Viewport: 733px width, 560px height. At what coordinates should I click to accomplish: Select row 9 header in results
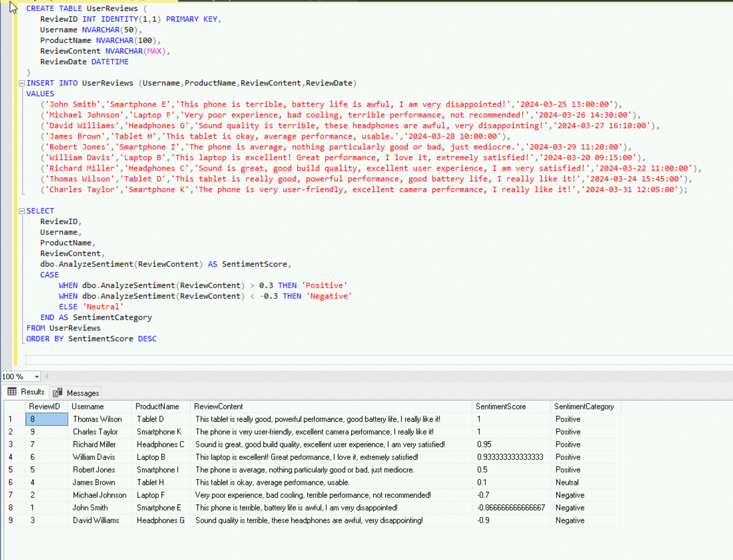(11, 521)
